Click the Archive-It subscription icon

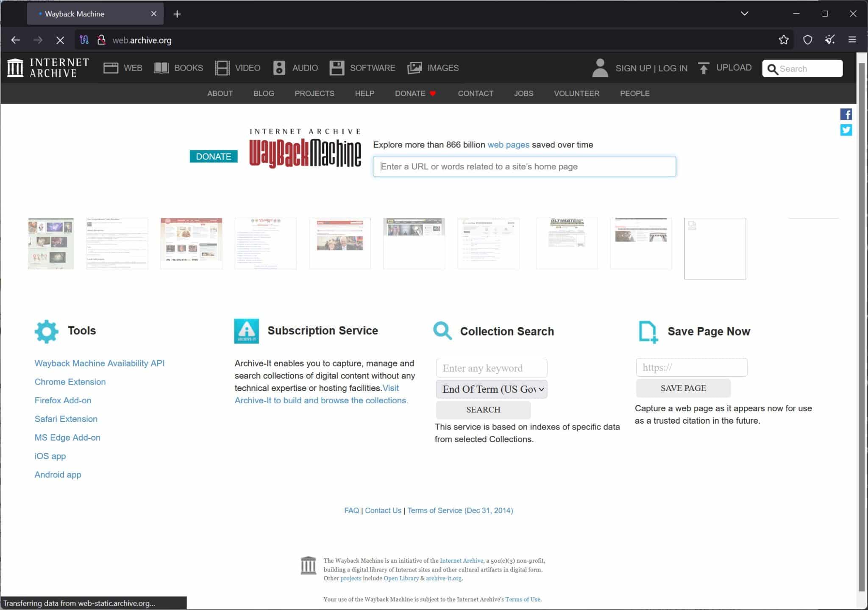click(x=246, y=331)
